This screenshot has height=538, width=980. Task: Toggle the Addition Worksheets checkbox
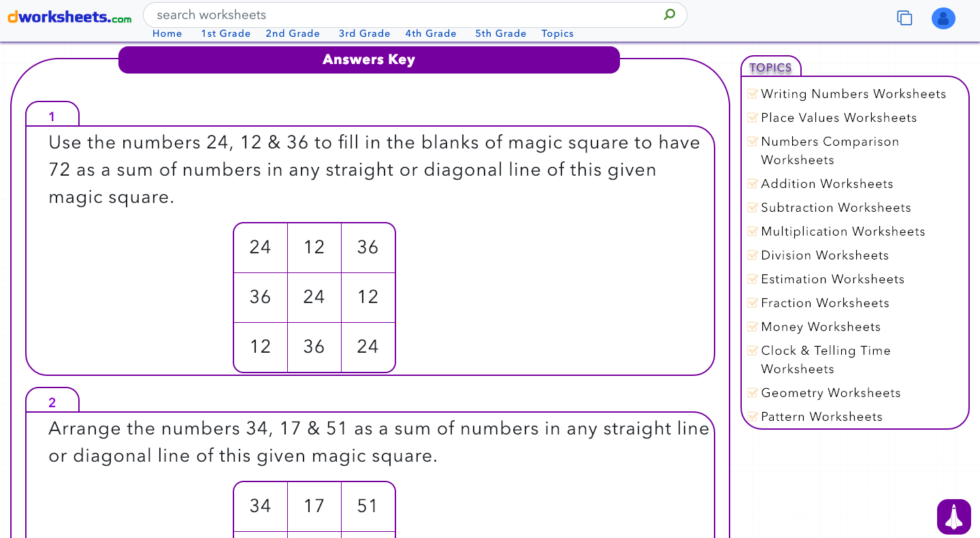pyautogui.click(x=753, y=183)
